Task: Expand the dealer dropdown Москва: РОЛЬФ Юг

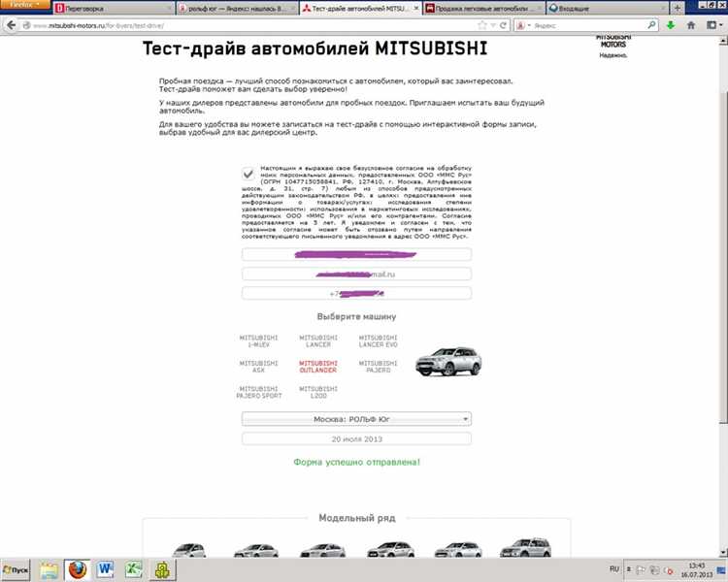Action: pos(356,419)
